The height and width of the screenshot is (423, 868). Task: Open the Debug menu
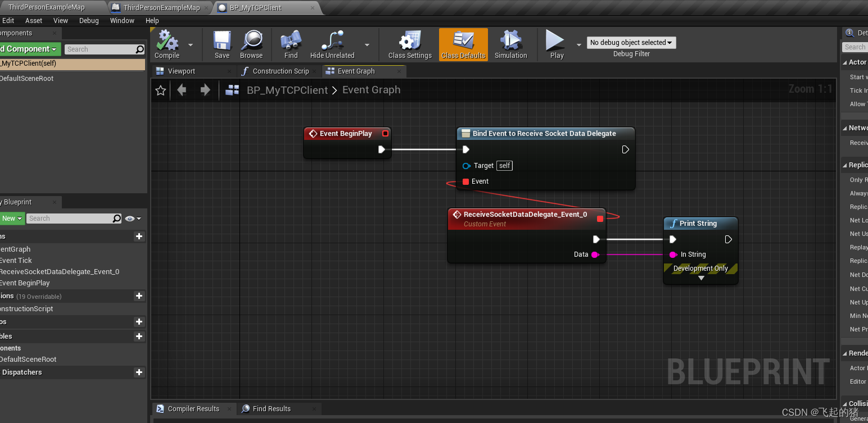click(x=89, y=20)
